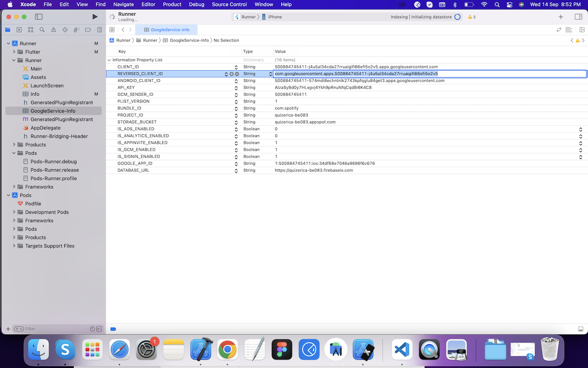The width and height of the screenshot is (588, 368).
Task: Open the IS_ADS_ENABLED boolean value dropdown
Action: 581,129
